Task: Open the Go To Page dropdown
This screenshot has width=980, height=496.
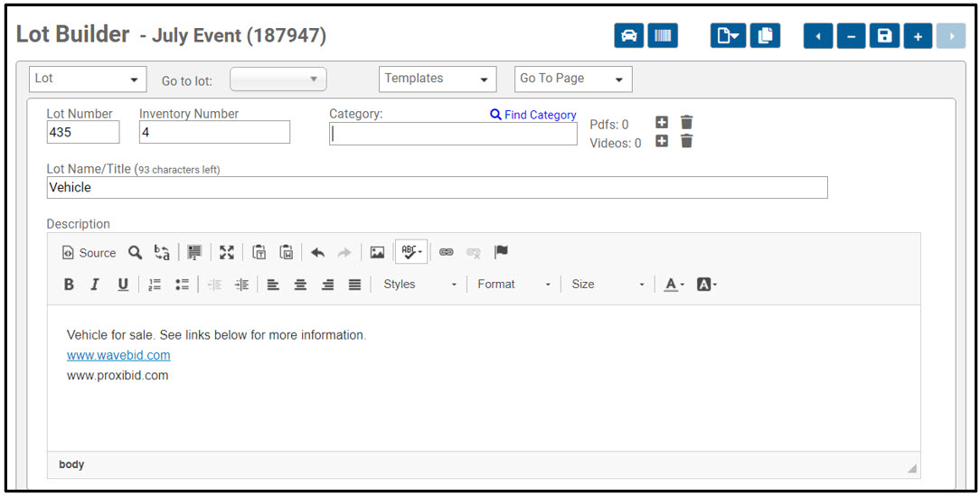Action: pyautogui.click(x=573, y=80)
